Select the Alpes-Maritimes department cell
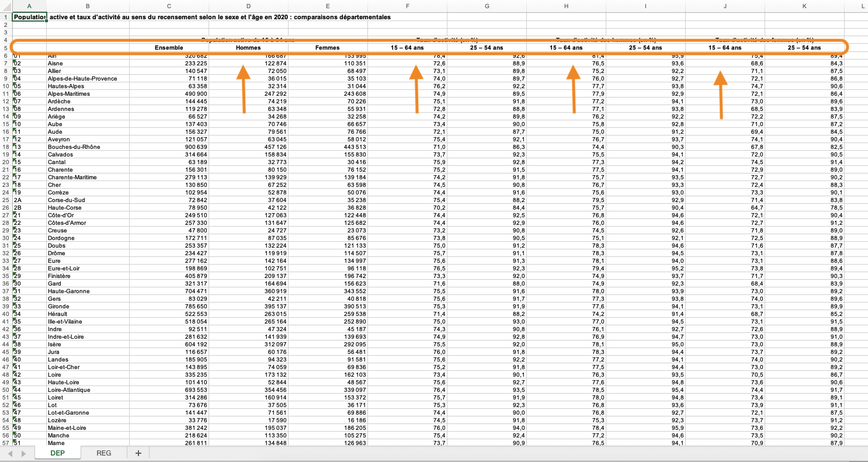The image size is (868, 462). click(x=69, y=93)
